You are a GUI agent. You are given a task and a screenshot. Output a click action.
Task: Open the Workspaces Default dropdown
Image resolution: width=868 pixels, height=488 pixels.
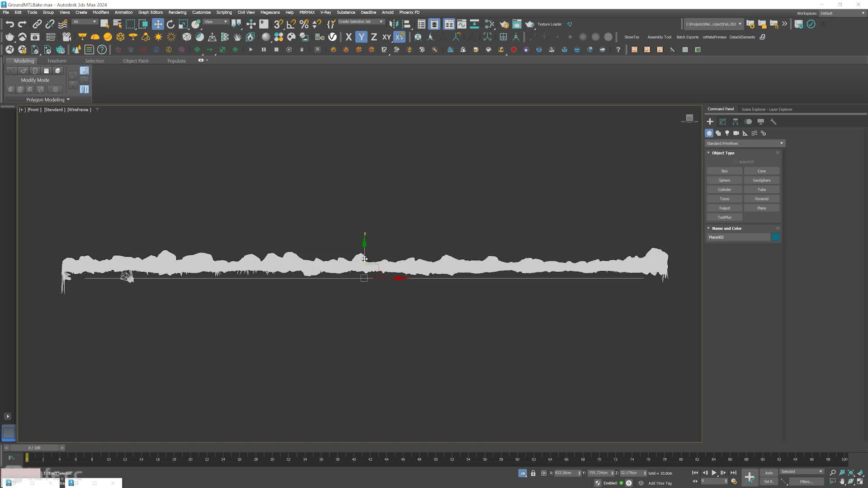point(843,13)
